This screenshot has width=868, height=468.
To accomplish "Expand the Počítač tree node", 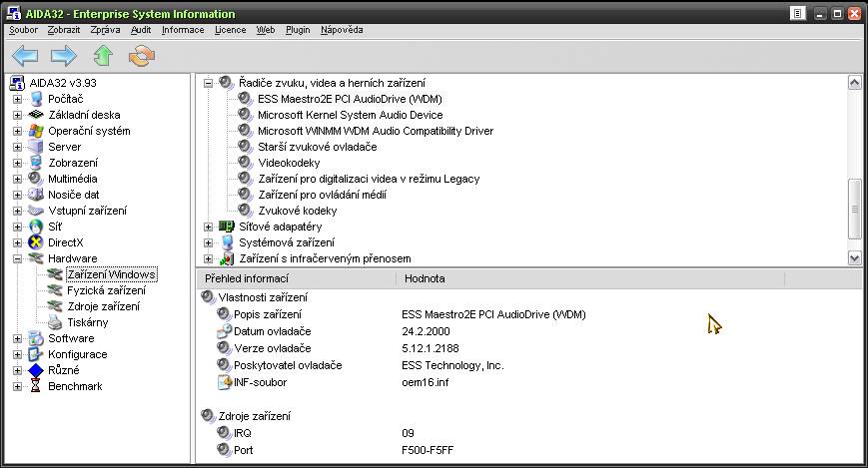I will click(x=18, y=99).
